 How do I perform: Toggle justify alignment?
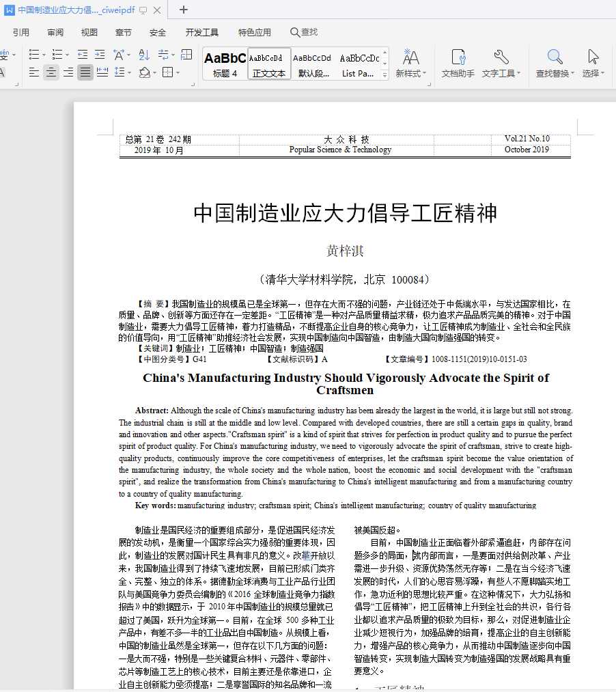coord(85,72)
